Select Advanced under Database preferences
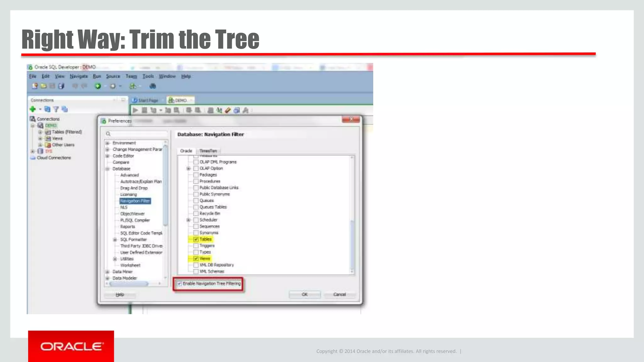The height and width of the screenshot is (362, 644). coord(130,175)
